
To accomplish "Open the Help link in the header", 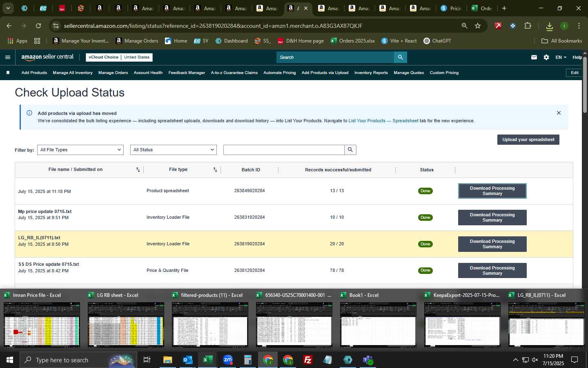I will [x=577, y=57].
